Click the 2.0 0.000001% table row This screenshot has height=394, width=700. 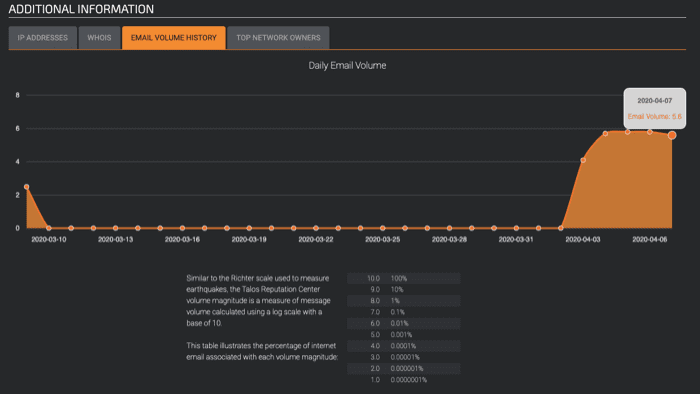click(404, 369)
